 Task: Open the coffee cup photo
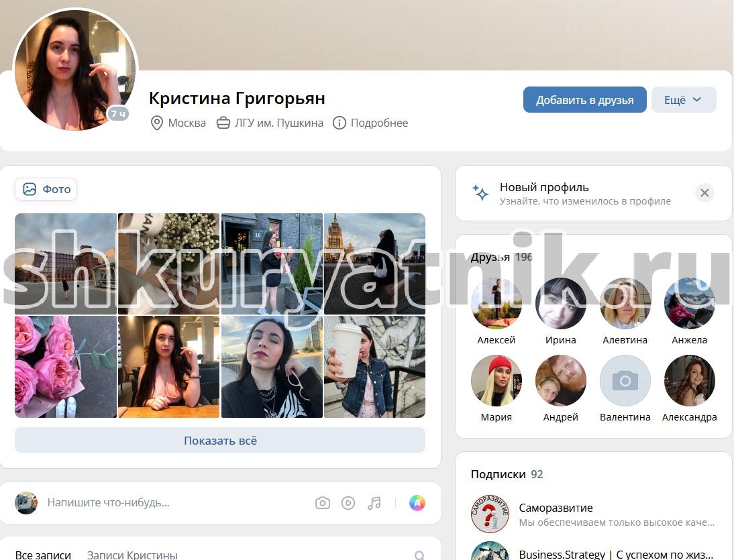point(374,367)
